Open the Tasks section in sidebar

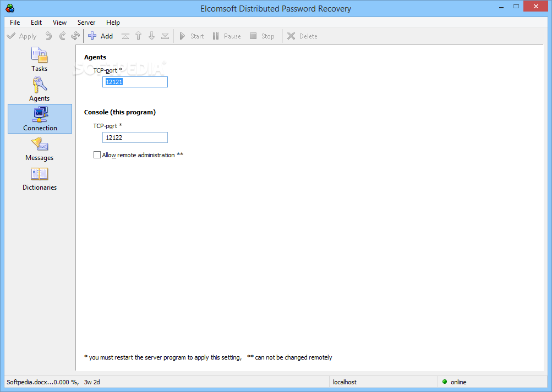40,60
